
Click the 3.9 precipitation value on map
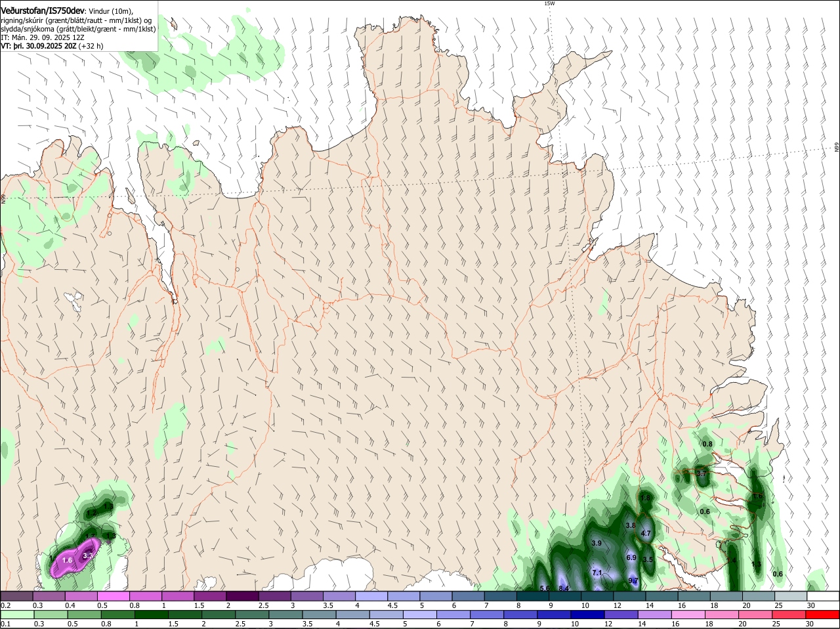coord(597,543)
